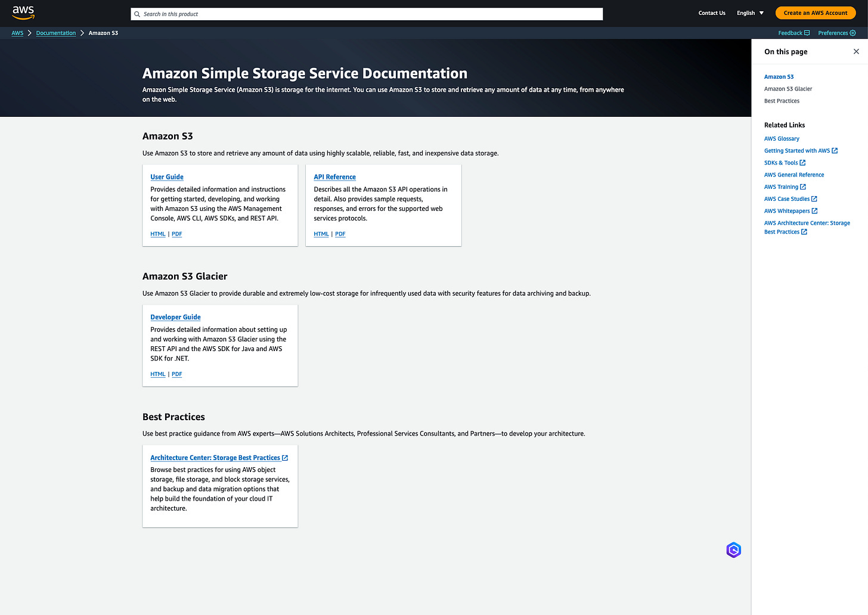Click breadcrumb chevron after Documentation

(x=82, y=33)
